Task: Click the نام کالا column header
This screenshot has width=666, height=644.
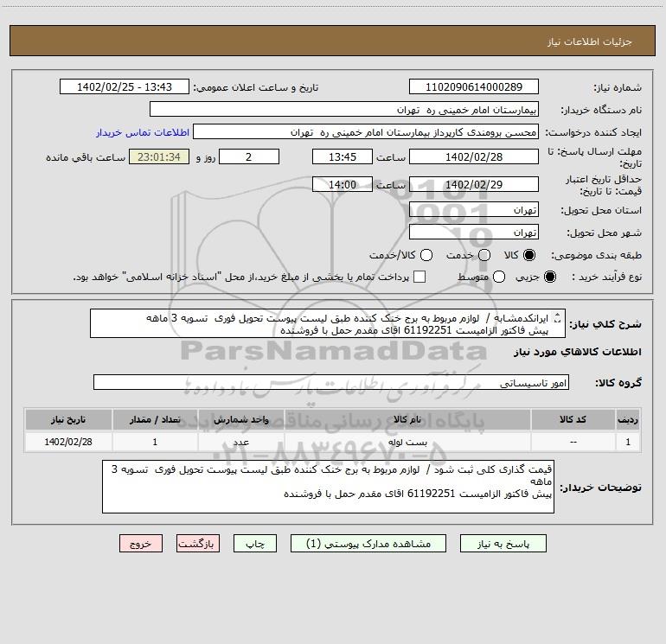Action: coord(407,419)
